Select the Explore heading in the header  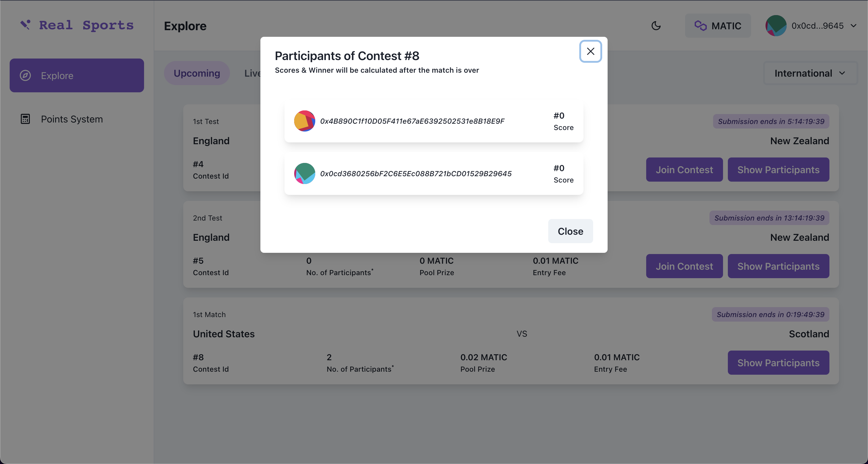tap(185, 26)
